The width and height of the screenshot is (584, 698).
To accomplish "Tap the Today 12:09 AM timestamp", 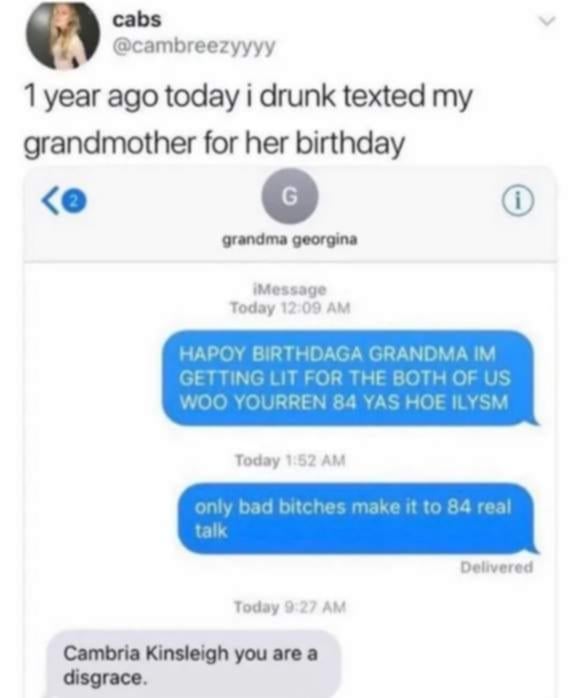I will 290,308.
